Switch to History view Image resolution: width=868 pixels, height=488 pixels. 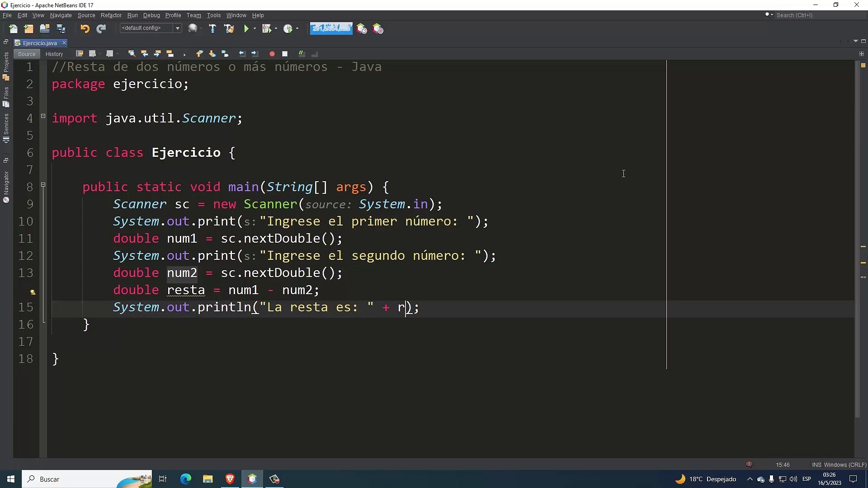[x=54, y=54]
